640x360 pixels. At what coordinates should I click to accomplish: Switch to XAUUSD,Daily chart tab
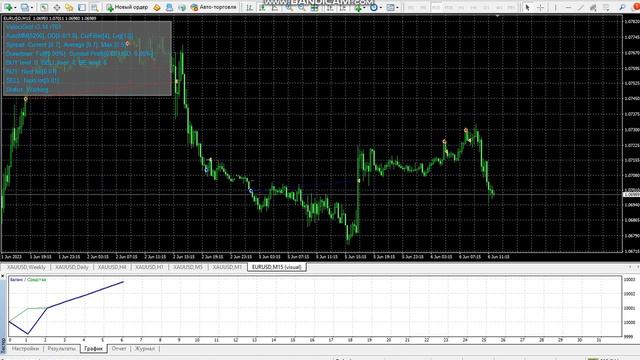tap(72, 267)
